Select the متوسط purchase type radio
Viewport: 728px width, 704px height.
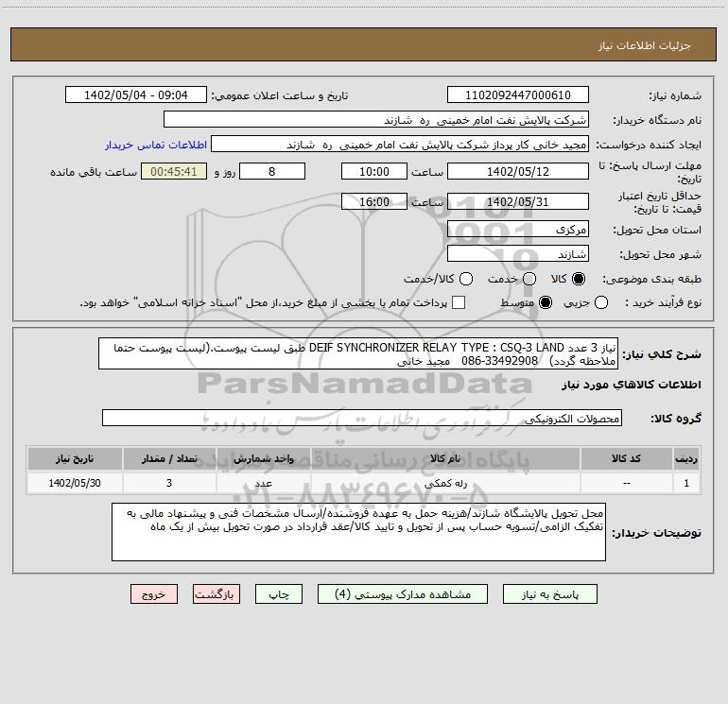pyautogui.click(x=546, y=302)
